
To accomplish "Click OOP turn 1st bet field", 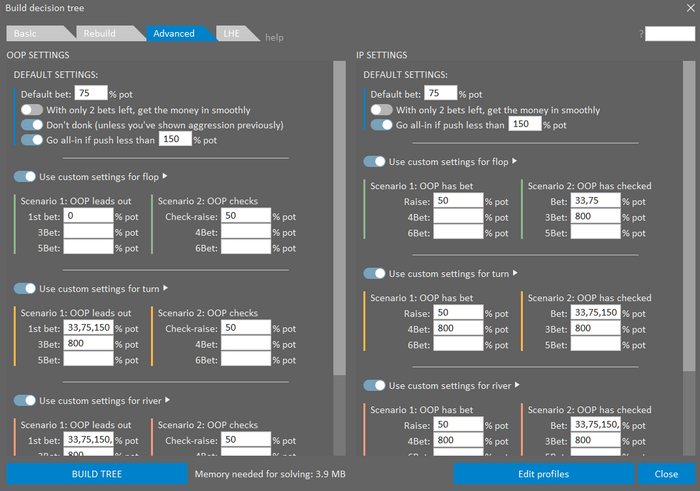I will pyautogui.click(x=88, y=328).
